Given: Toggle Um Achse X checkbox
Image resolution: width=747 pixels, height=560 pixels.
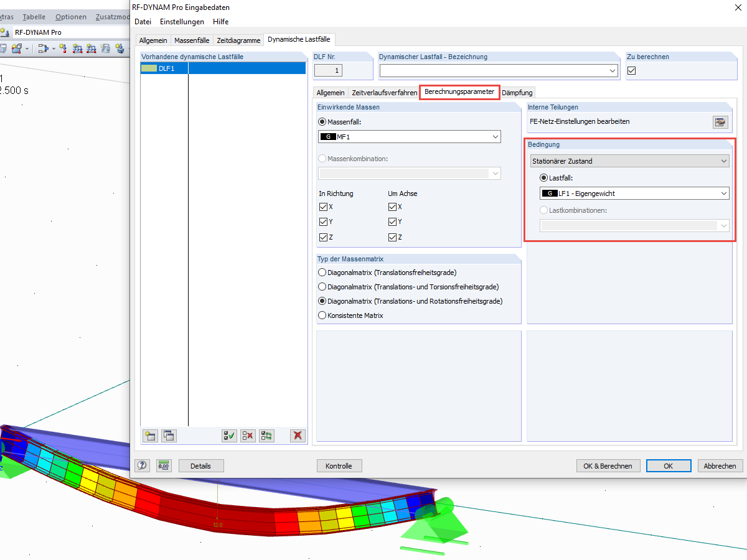Looking at the screenshot, I should pos(392,207).
